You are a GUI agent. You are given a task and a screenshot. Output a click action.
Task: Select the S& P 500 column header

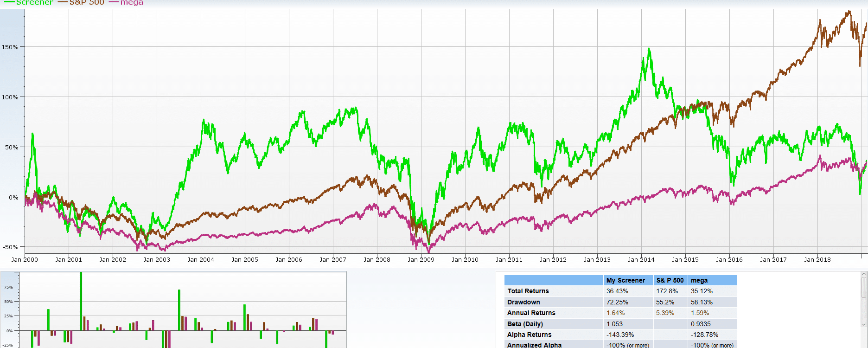(x=670, y=280)
